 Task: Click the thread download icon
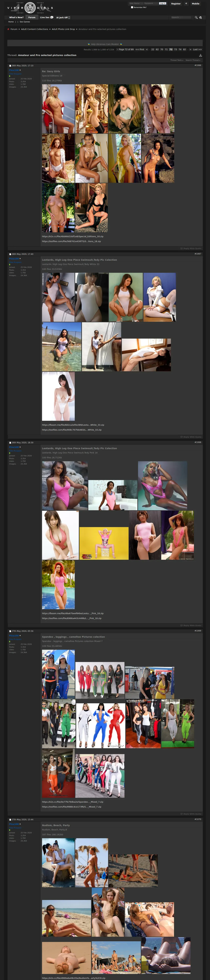tap(201, 55)
